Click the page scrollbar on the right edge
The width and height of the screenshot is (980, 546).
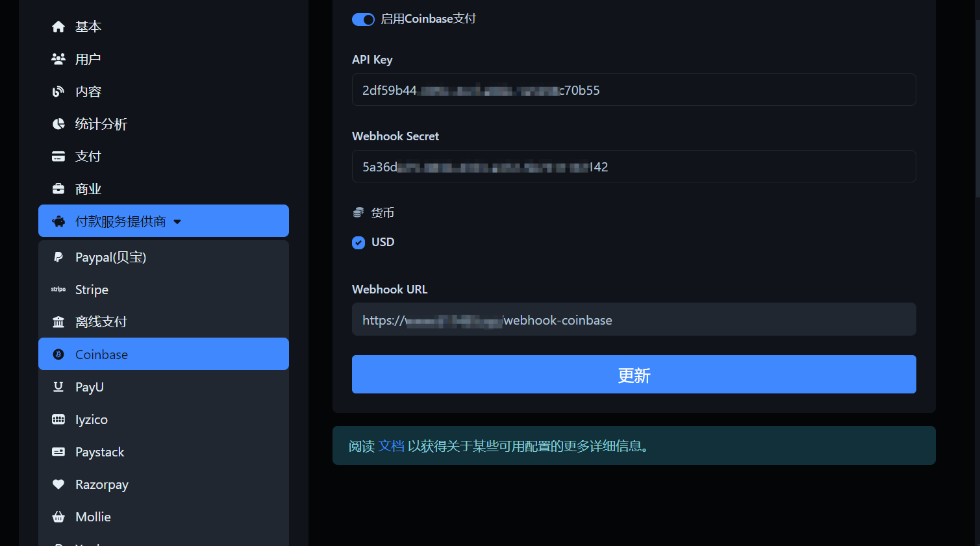977,107
